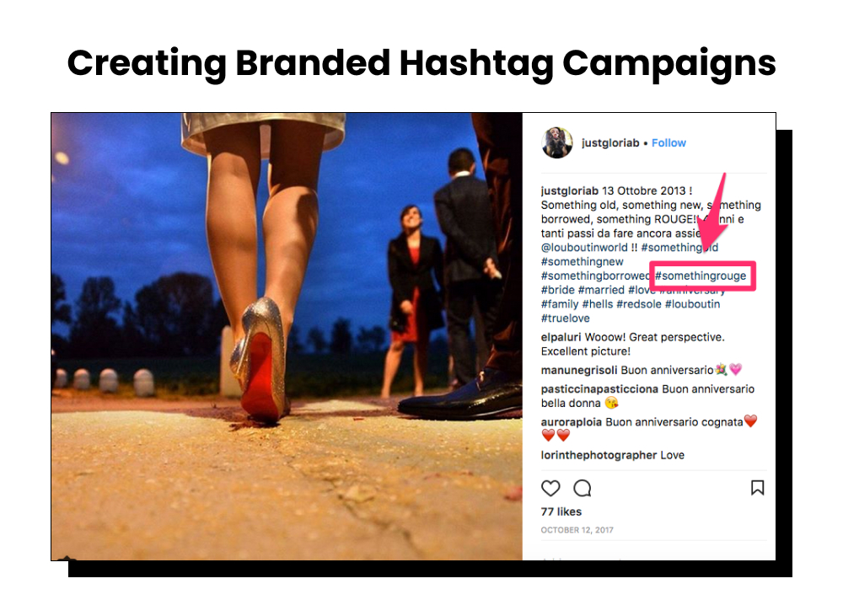This screenshot has height=616, width=843.
Task: Open comments with the speech bubble icon
Action: coord(583,489)
